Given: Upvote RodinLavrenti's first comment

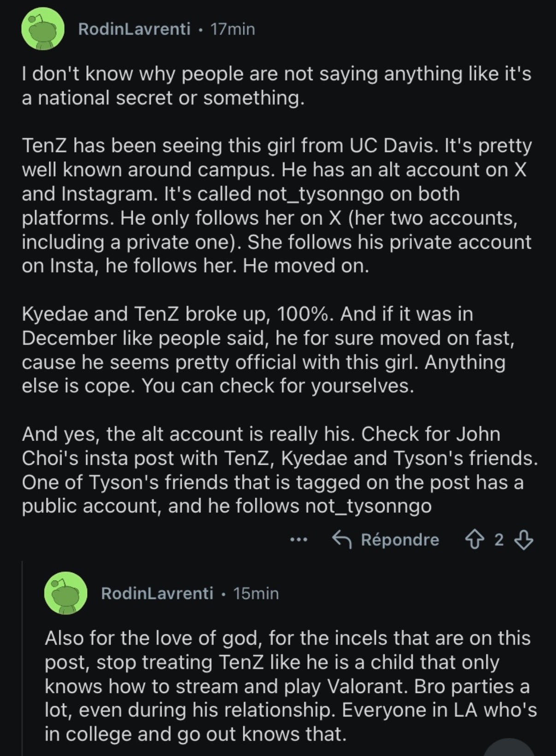Looking at the screenshot, I should (474, 539).
